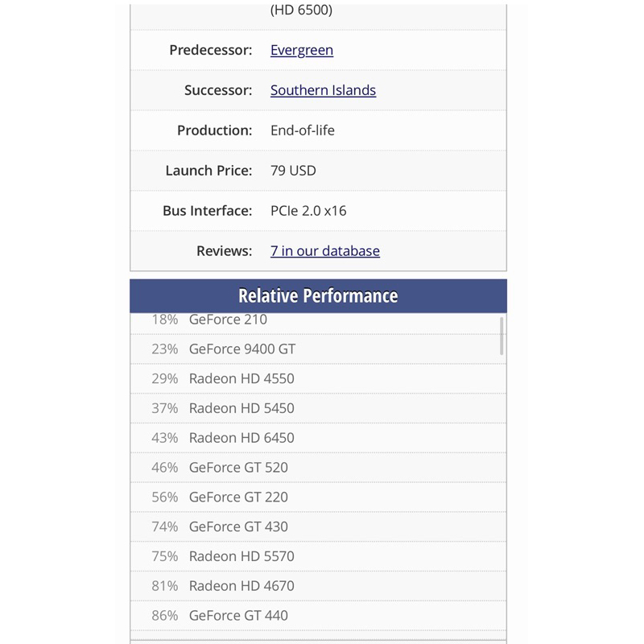Click the Reviews row label

click(224, 251)
